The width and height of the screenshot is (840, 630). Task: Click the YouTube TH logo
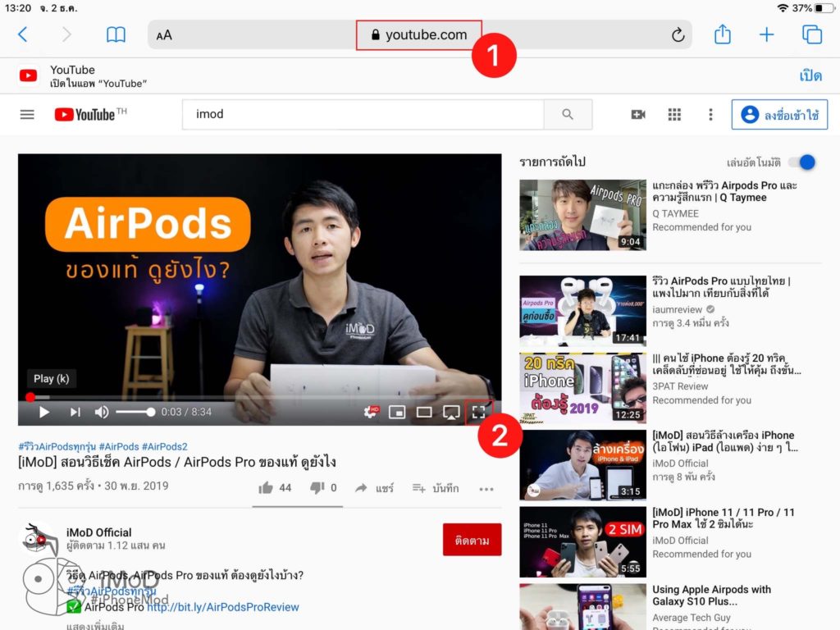(x=89, y=114)
